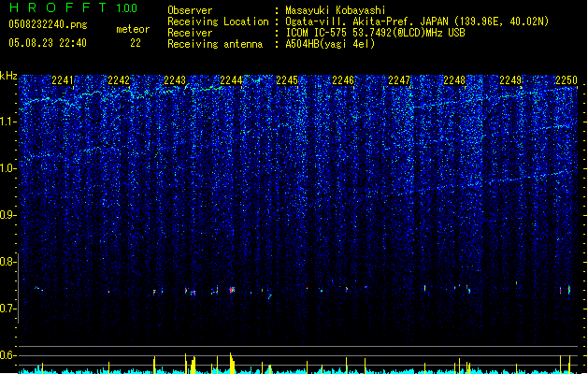
Task: Click the 0.7 kHz axis label
Action: (8, 309)
